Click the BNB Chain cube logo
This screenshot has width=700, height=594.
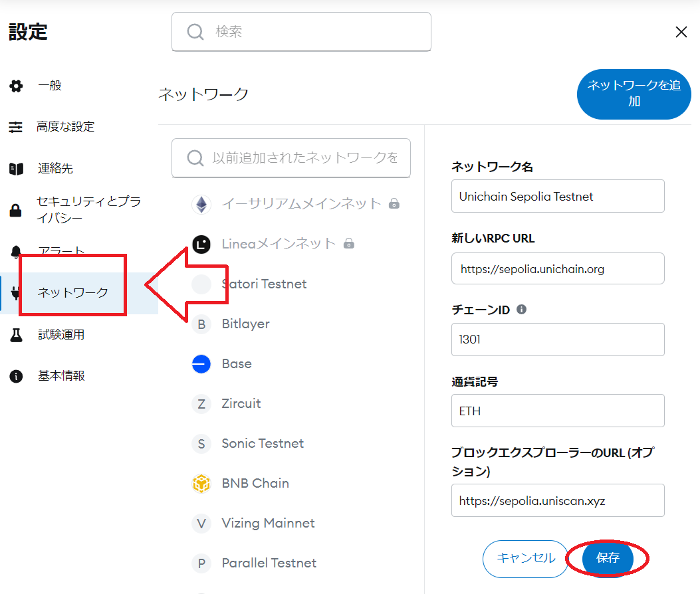click(201, 483)
